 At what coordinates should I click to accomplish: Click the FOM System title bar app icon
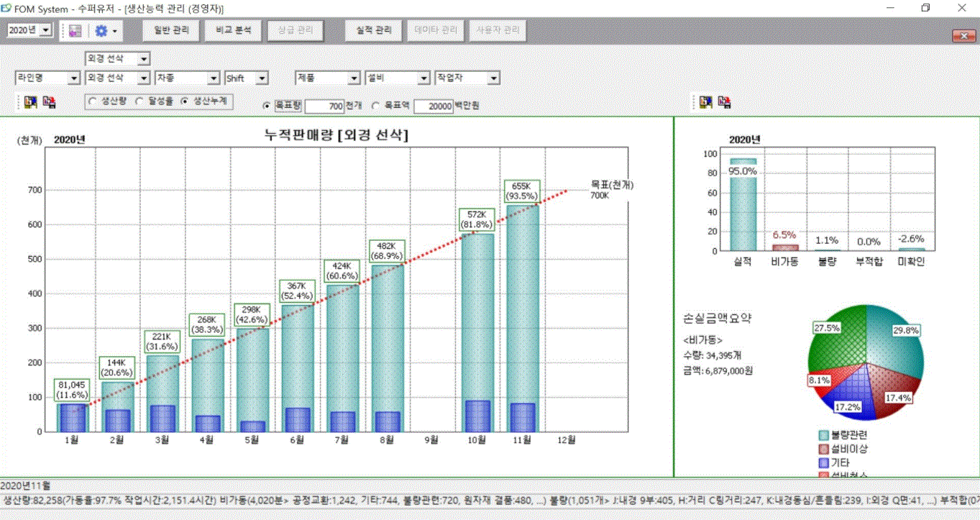click(6, 9)
